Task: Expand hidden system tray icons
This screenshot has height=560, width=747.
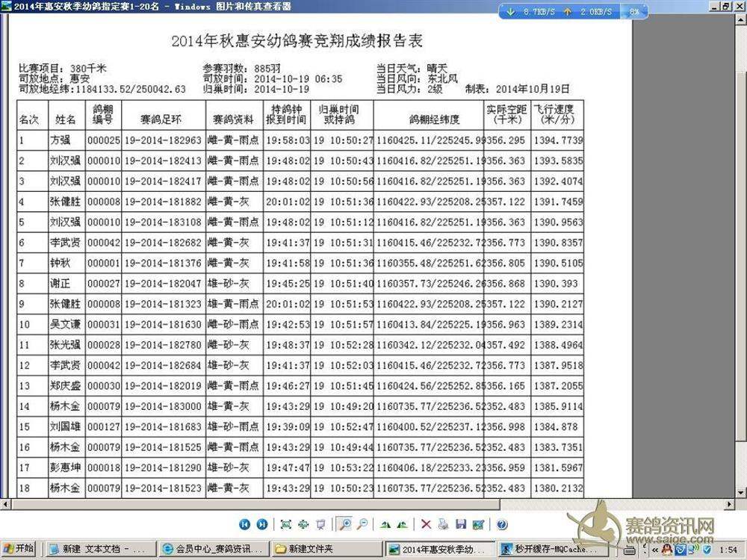Action: pos(656,550)
